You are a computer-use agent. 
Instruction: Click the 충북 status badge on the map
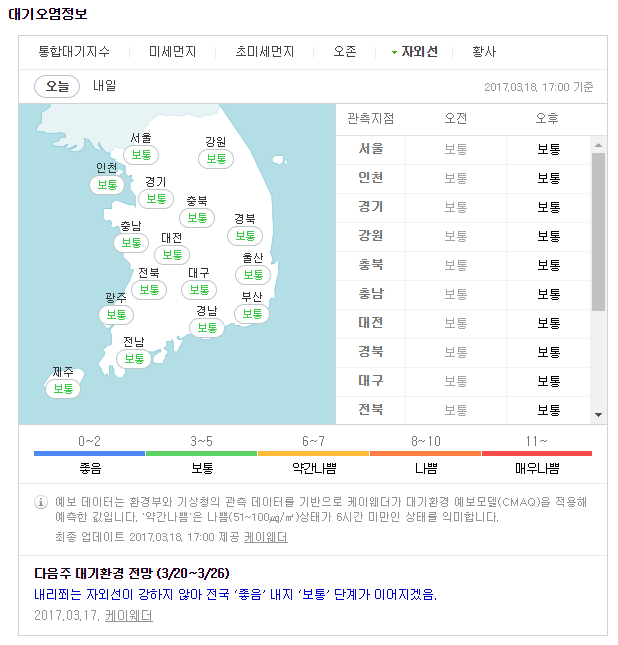(197, 218)
